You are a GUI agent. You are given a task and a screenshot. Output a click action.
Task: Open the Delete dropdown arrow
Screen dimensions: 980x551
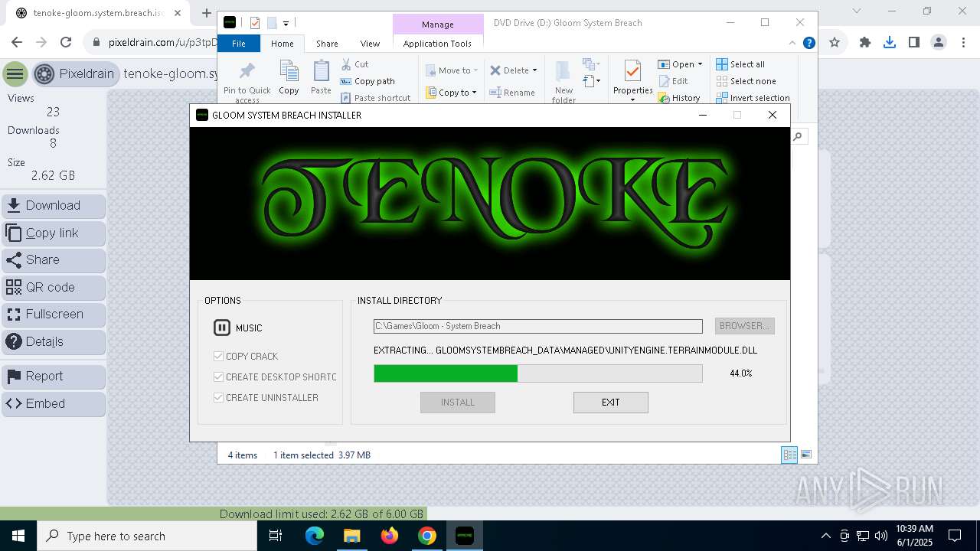click(x=534, y=70)
